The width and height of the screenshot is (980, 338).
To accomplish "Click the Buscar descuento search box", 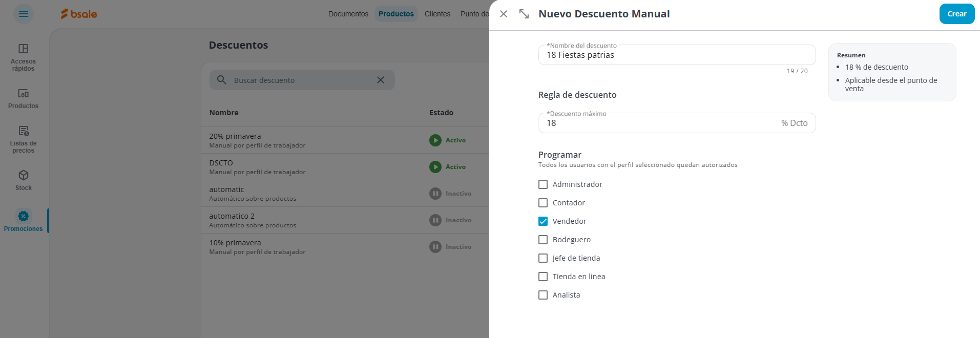I will pyautogui.click(x=302, y=80).
